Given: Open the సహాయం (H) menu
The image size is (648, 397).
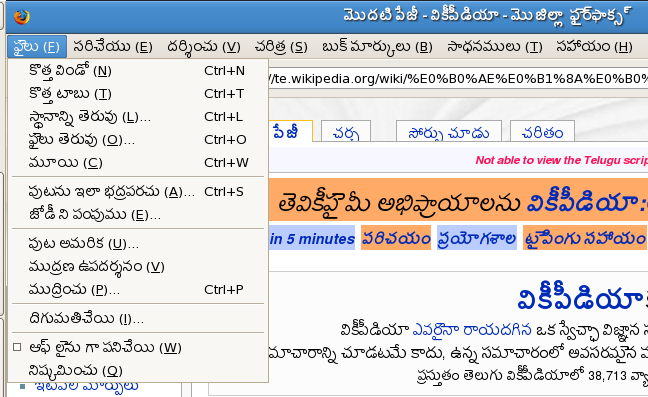Looking at the screenshot, I should (x=594, y=47).
